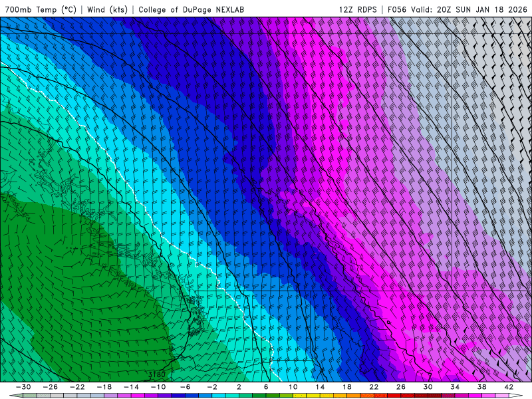Click the "Wind (kts)" header label

coord(107,9)
